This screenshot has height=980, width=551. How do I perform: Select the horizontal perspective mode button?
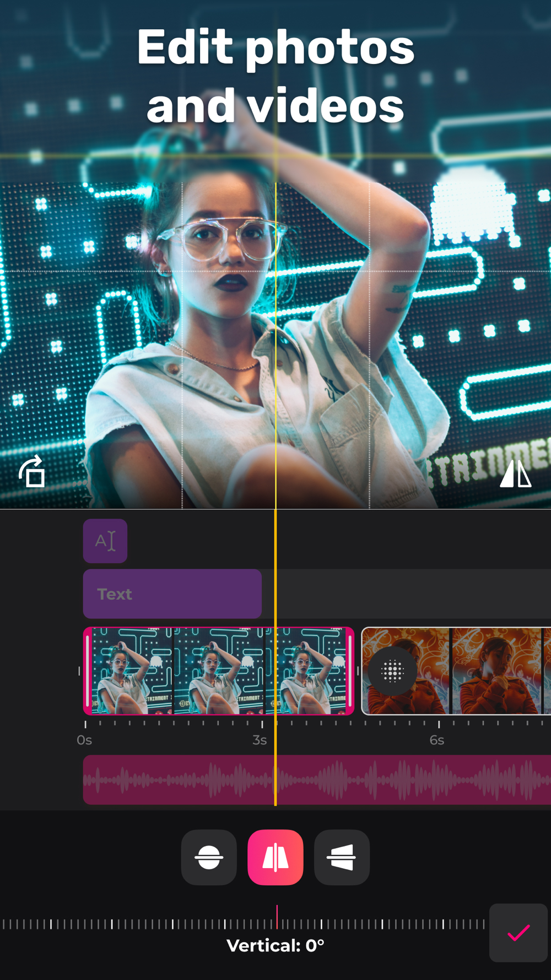pyautogui.click(x=342, y=857)
